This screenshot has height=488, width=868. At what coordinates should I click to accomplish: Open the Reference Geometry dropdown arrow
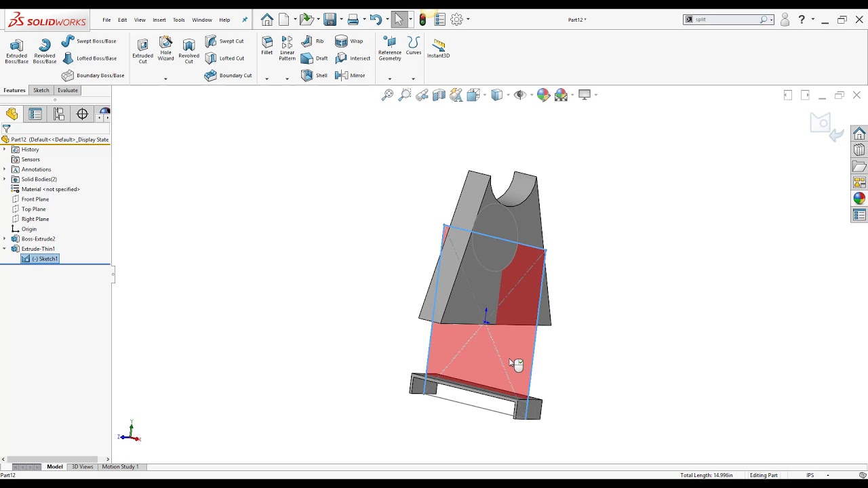pos(389,79)
